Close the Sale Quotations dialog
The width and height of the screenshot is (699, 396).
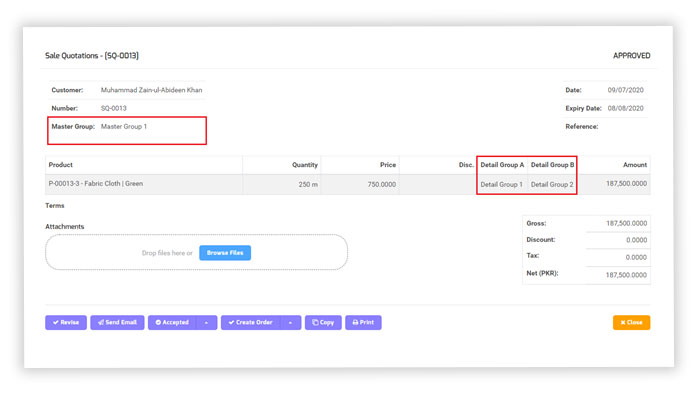(631, 322)
